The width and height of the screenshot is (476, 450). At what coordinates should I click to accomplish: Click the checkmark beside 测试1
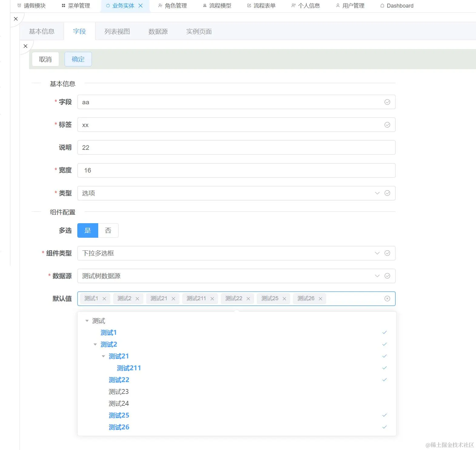tap(384, 333)
